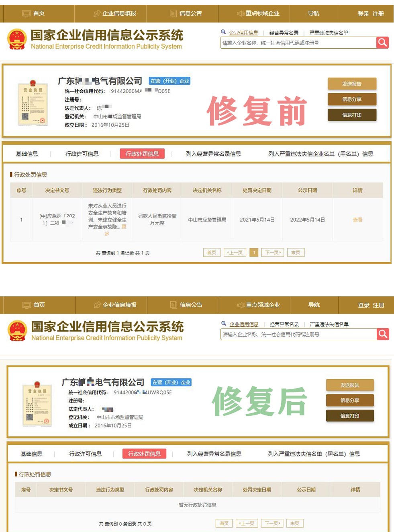Viewport: 394px width, 532px height.
Task: Switch to the 基础信息 tab
Action: (27, 153)
